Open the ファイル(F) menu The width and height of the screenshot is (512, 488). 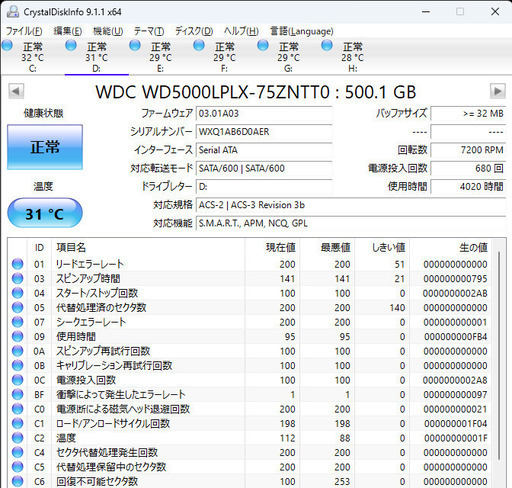point(24,31)
